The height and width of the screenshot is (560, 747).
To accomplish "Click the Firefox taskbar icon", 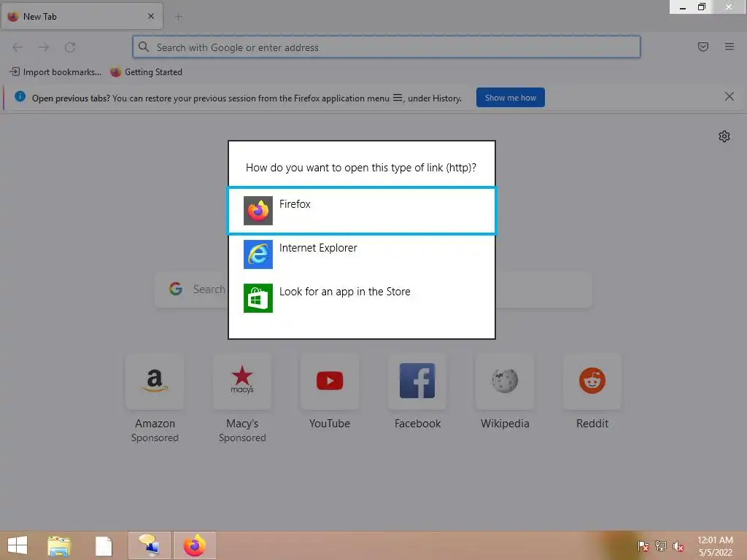I will click(194, 545).
